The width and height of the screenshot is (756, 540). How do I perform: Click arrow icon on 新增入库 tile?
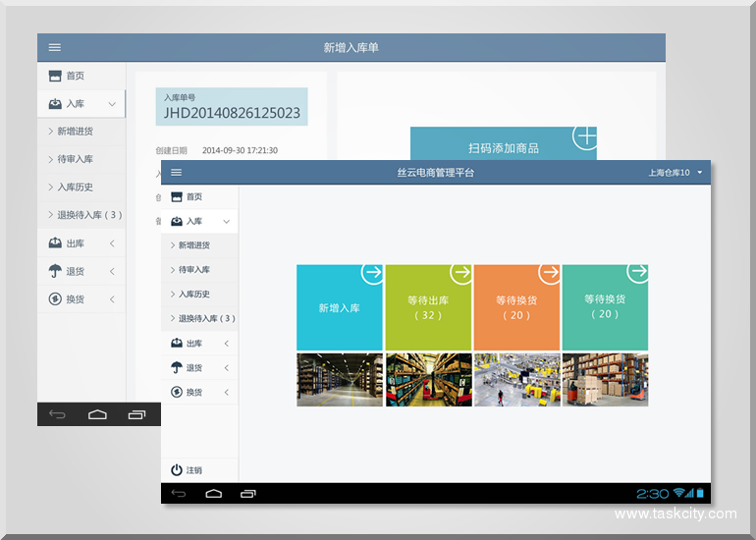coord(372,272)
